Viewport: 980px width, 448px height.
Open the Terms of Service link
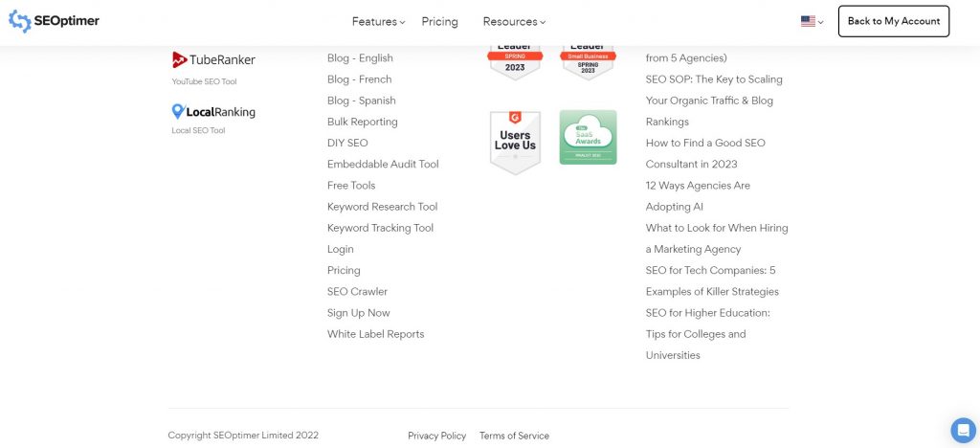pyautogui.click(x=514, y=436)
